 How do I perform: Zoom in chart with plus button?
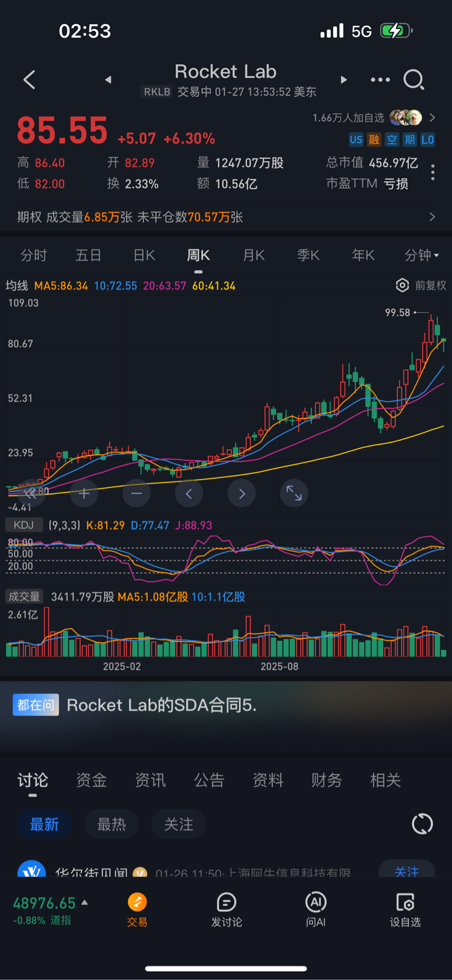click(x=84, y=493)
